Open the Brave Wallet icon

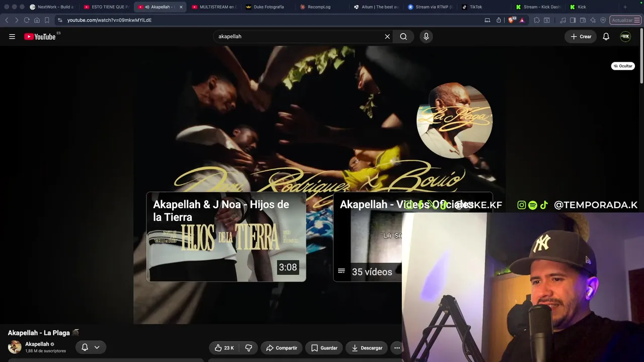(583, 20)
